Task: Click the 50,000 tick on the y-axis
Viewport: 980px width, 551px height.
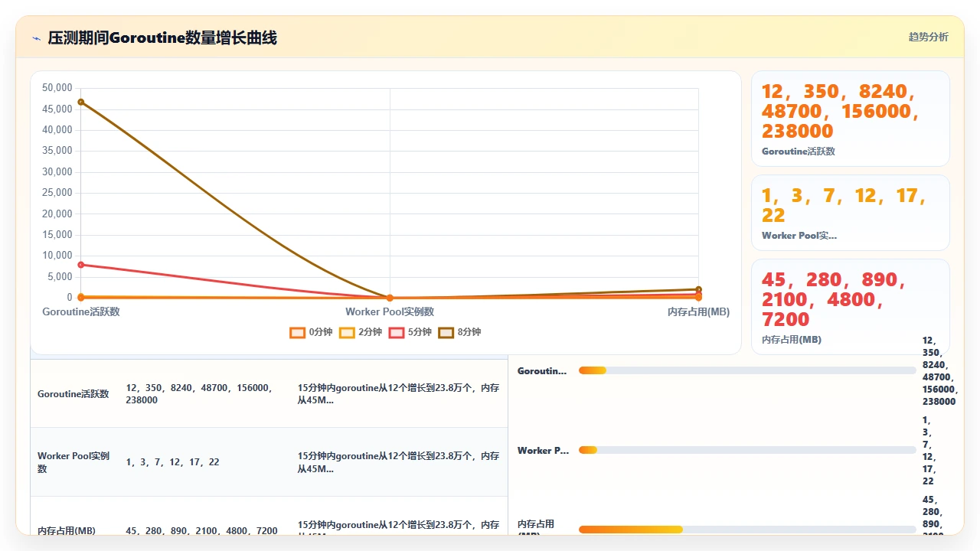Action: 57,88
